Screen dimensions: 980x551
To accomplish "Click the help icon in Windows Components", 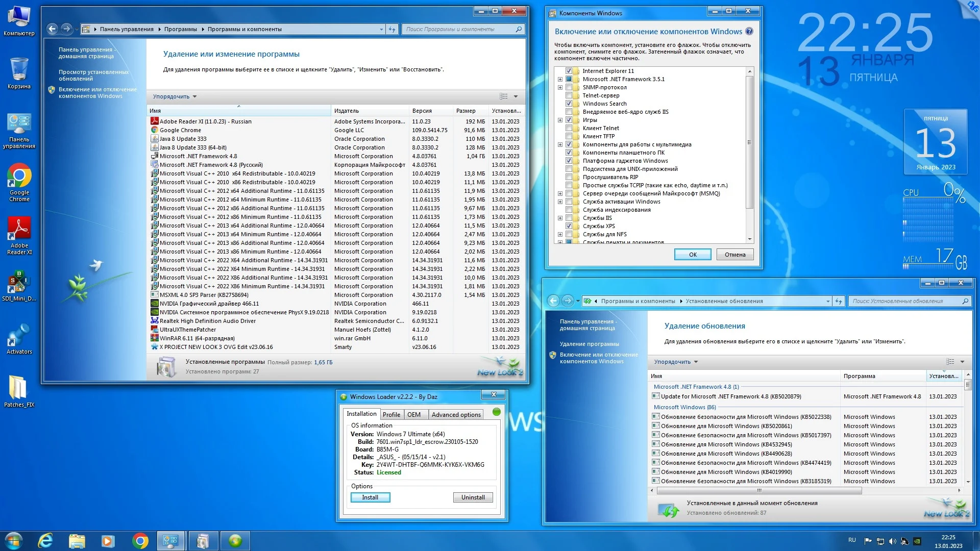I will pos(749,32).
